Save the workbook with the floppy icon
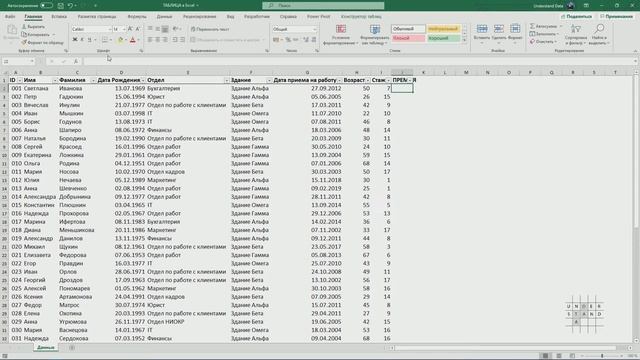640x360 pixels. point(60,6)
